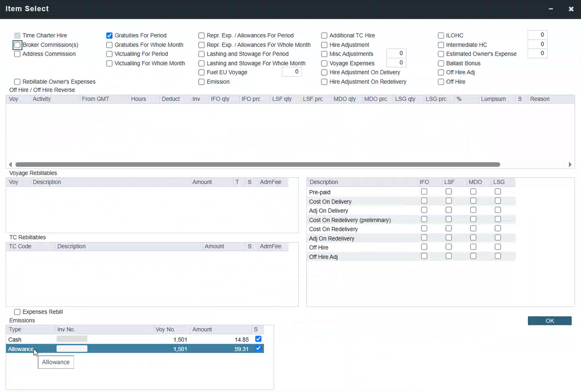Enable Off Hire Adj LSG checkbox
This screenshot has height=392, width=581.
point(498,256)
